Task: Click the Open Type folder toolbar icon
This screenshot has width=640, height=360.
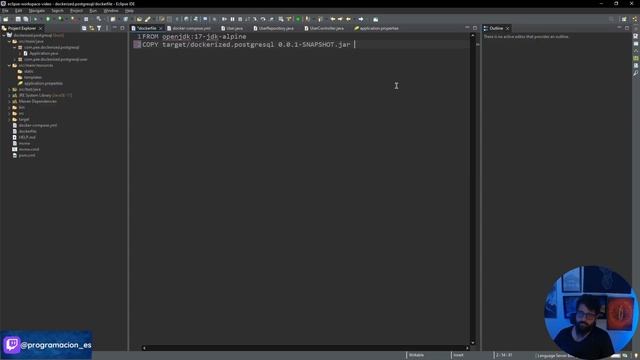Action: [140, 19]
